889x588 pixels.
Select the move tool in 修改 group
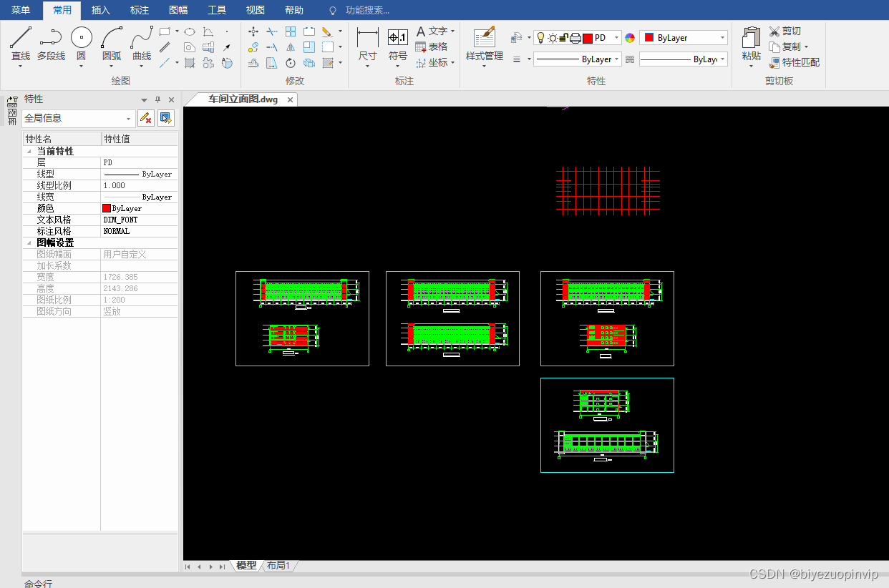coord(253,31)
